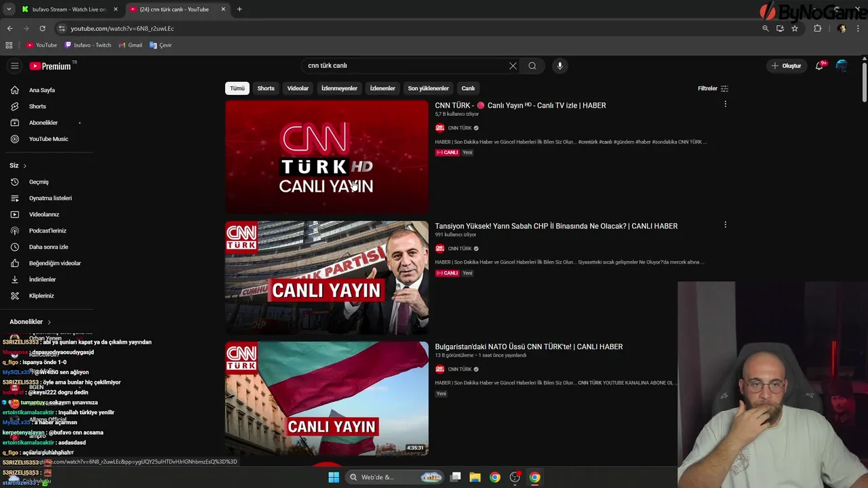Image resolution: width=868 pixels, height=488 pixels.
Task: Switch to the cnn türk canlı YouTube tab
Action: (176, 9)
